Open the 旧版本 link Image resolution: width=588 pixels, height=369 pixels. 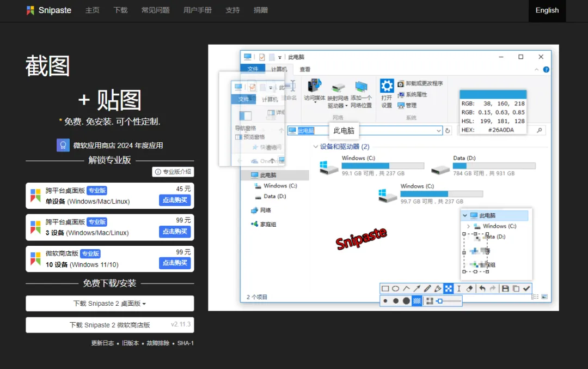(130, 343)
